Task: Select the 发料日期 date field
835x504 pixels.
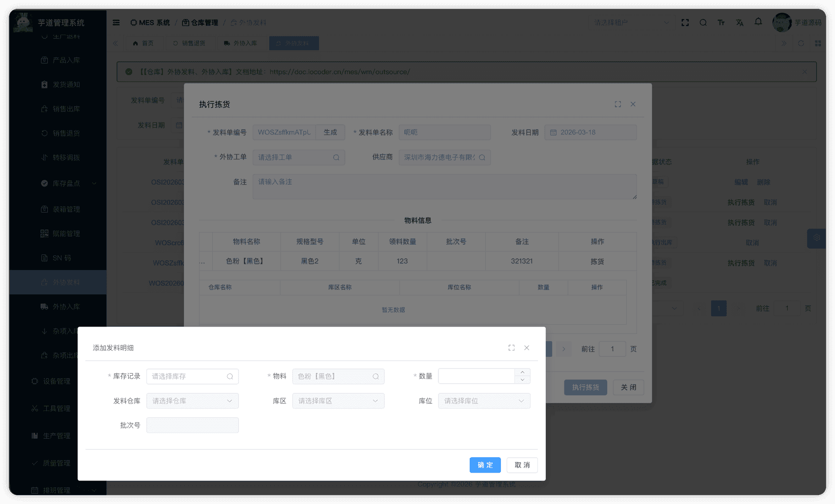Action: click(590, 132)
